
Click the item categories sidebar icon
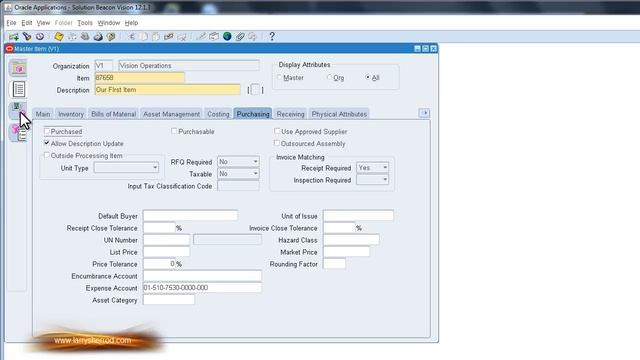(x=18, y=132)
